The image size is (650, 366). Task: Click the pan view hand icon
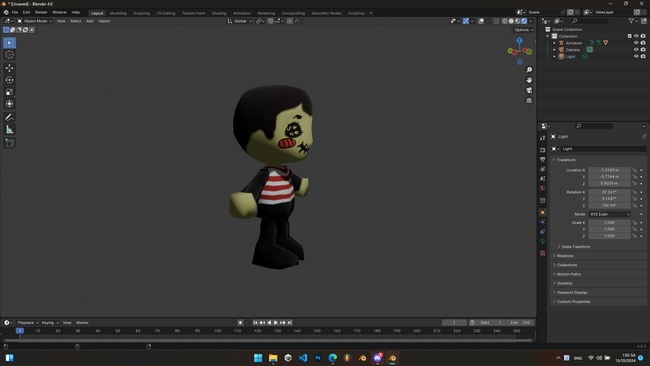tap(529, 80)
